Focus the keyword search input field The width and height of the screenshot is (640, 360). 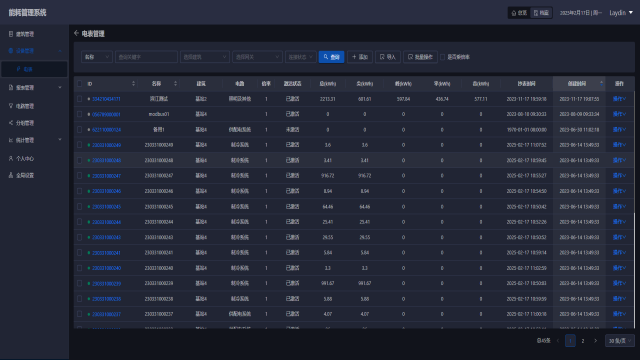point(146,57)
